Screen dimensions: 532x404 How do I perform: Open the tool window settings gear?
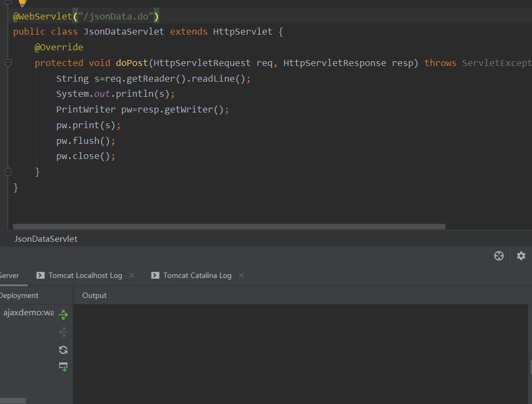pyautogui.click(x=521, y=256)
